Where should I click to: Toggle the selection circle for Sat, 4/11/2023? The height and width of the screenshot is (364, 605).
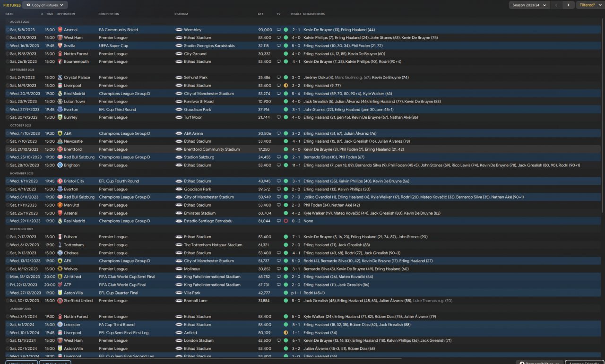click(8, 189)
